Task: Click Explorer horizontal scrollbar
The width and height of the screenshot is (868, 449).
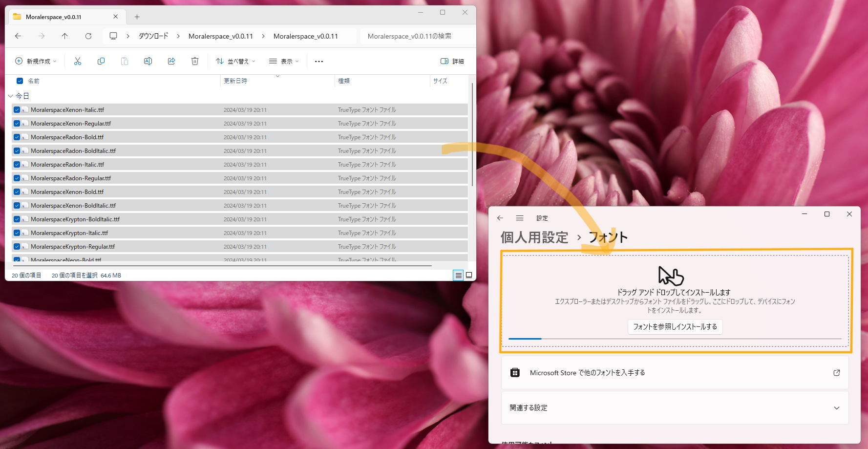Action: pyautogui.click(x=223, y=266)
